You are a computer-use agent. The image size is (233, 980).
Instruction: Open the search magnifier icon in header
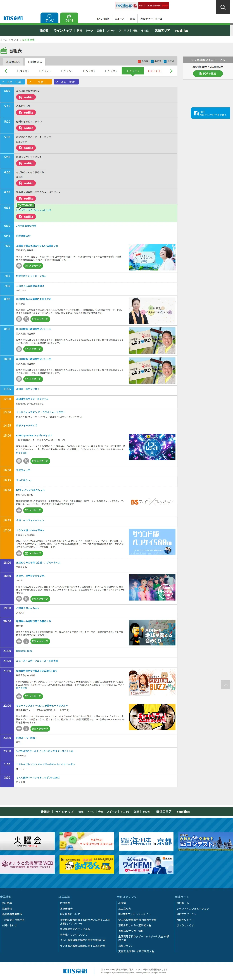point(223,7)
